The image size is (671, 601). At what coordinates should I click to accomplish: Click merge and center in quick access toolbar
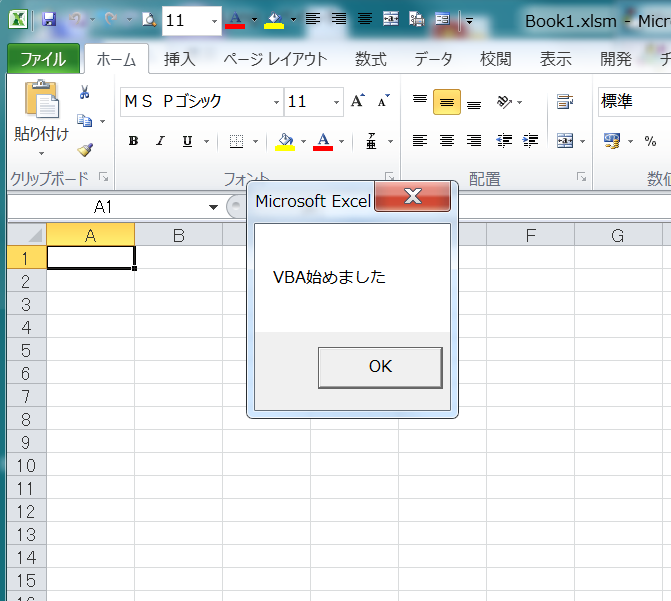coord(391,19)
